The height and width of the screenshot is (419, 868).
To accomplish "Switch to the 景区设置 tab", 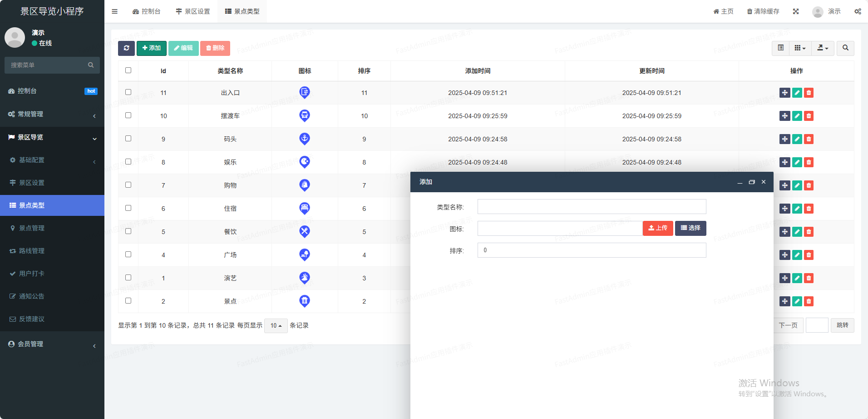I will [193, 11].
